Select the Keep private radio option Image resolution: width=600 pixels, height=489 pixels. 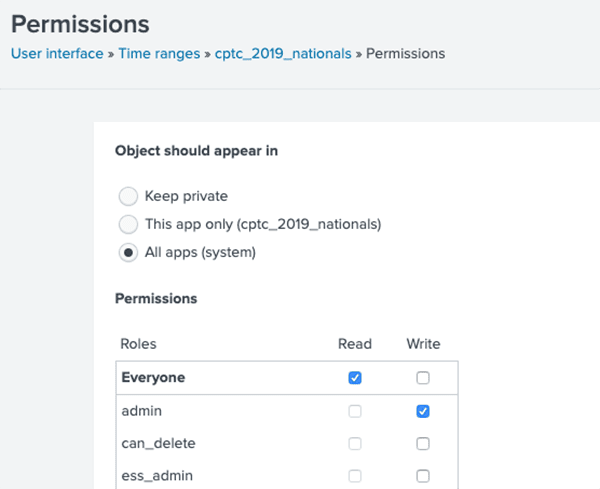[x=128, y=196]
